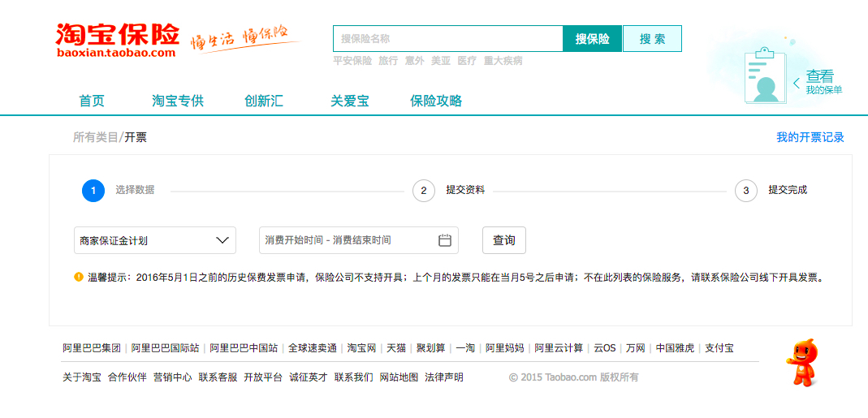Click step 2 circle 提交资料

[424, 191]
